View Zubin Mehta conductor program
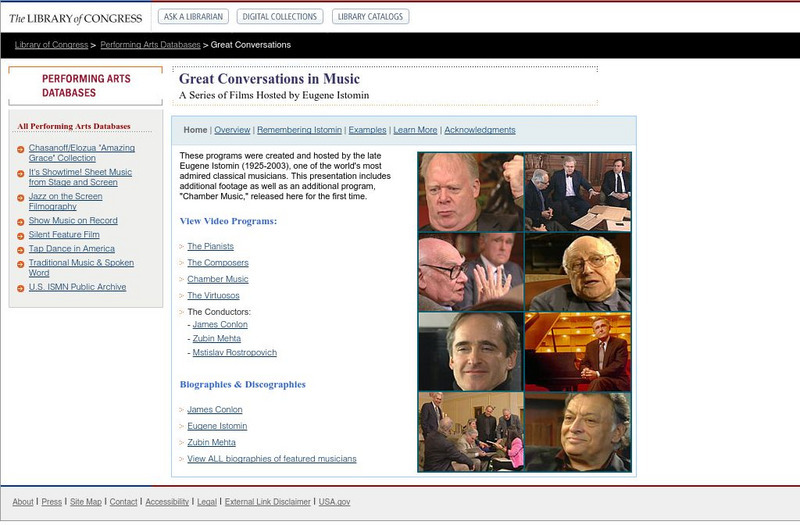Screen dimensions: 800x525 217,338
